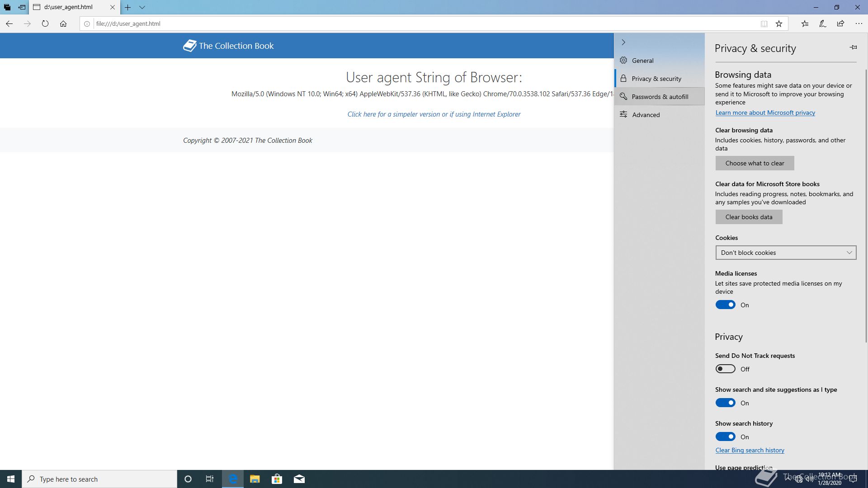The width and height of the screenshot is (868, 488).
Task: Close the user_agent.html tab
Action: (x=113, y=7)
